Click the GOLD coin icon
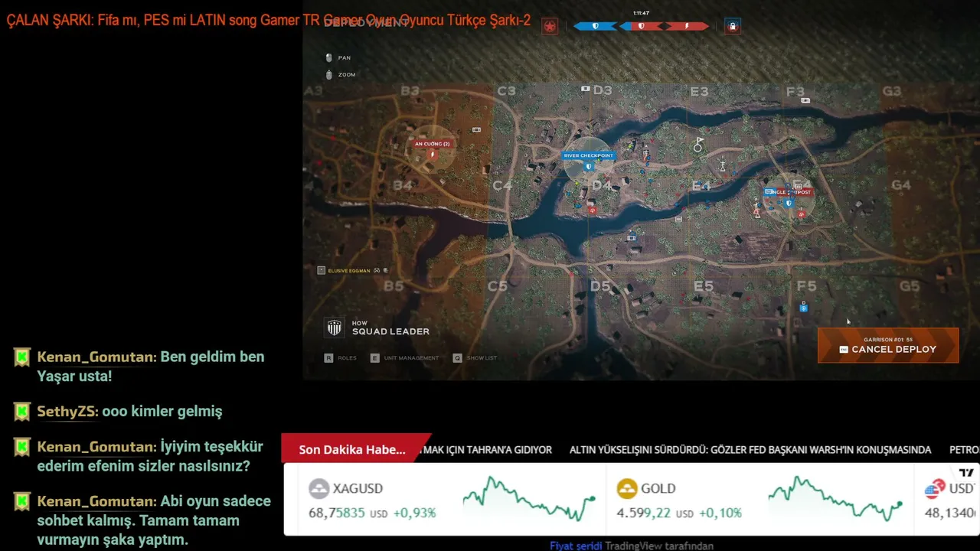The image size is (980, 551). 627,488
